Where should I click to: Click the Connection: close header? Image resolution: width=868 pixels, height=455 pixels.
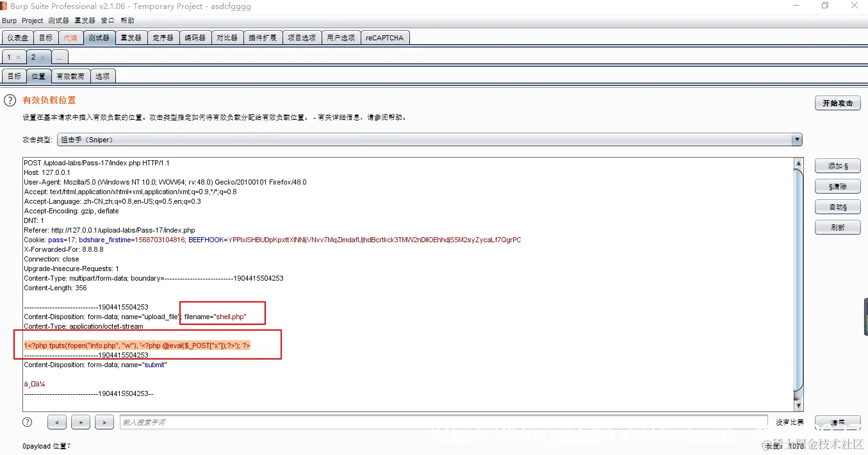[x=52, y=259]
